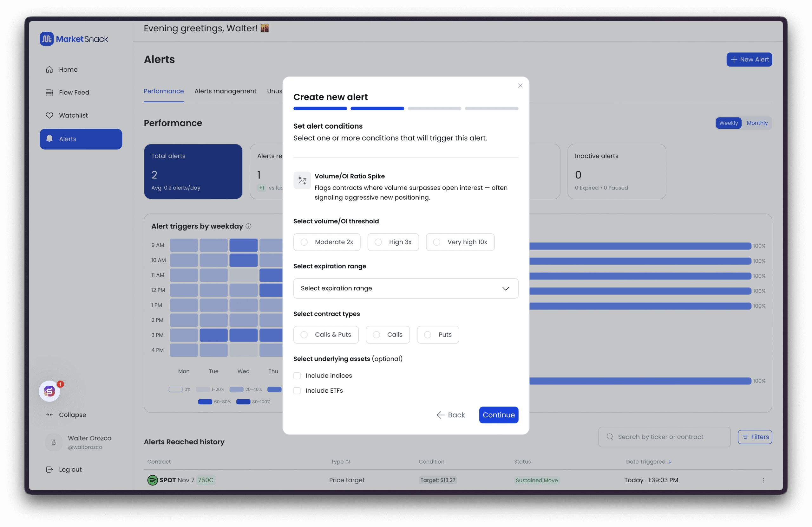Click the chat widget with notification badge

(50, 391)
